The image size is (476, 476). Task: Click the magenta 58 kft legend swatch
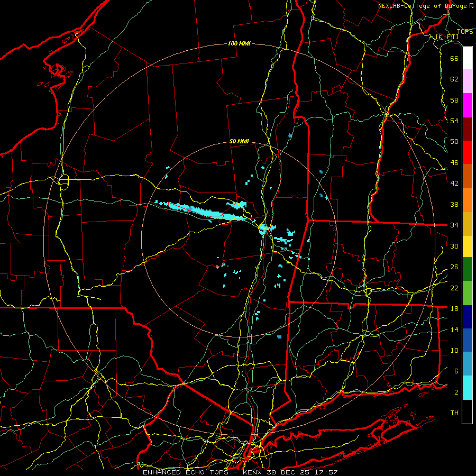(467, 105)
